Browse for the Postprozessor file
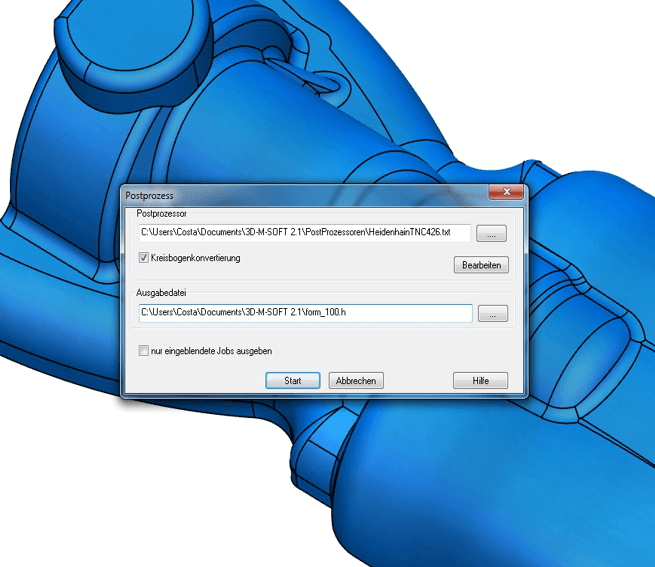655x567 pixels. click(491, 234)
